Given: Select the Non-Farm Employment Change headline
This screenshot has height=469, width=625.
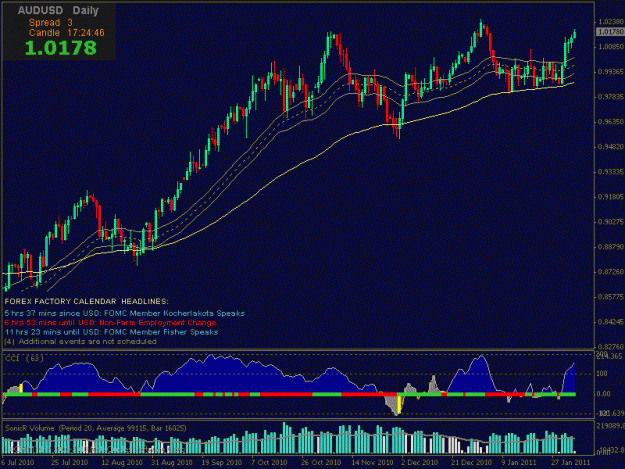Looking at the screenshot, I should coord(110,322).
